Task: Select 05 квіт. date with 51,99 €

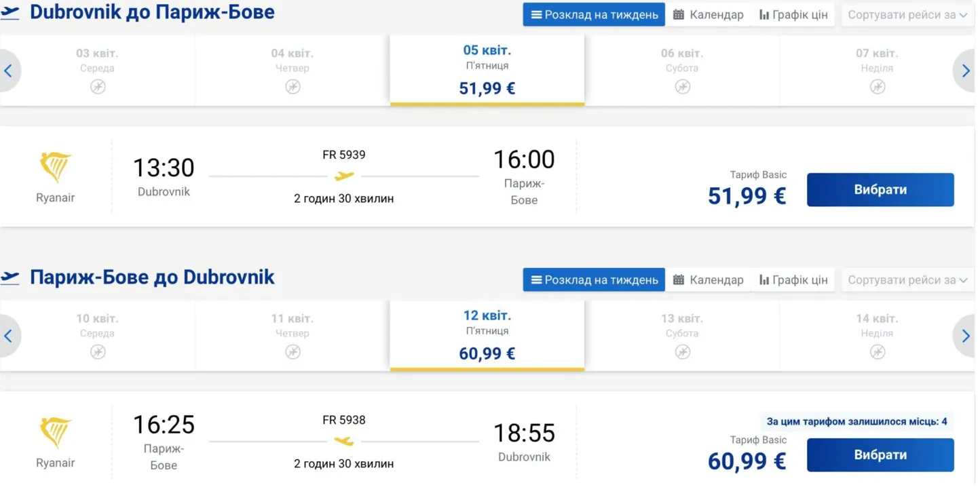Action: pyautogui.click(x=487, y=71)
